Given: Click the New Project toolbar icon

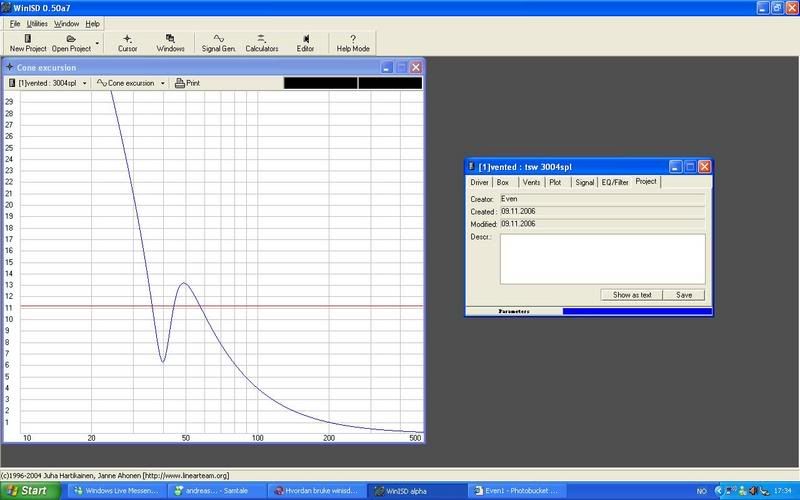Looking at the screenshot, I should [29, 42].
